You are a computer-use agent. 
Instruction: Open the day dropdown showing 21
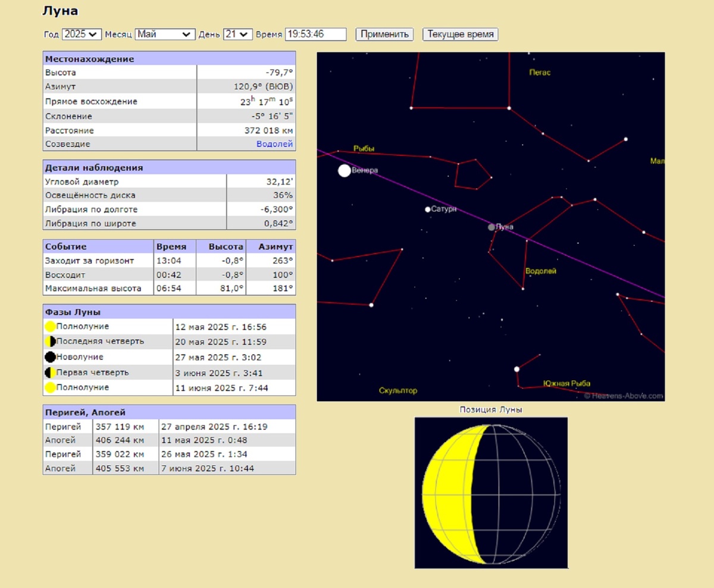(238, 35)
